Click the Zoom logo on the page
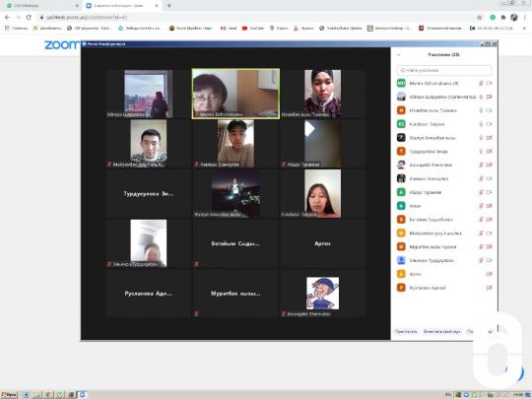 coord(62,44)
